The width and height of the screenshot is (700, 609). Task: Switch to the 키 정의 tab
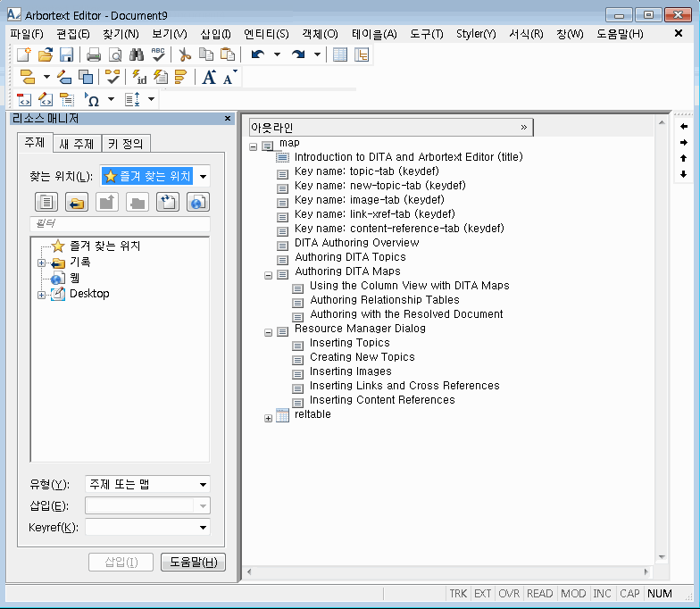(x=126, y=144)
